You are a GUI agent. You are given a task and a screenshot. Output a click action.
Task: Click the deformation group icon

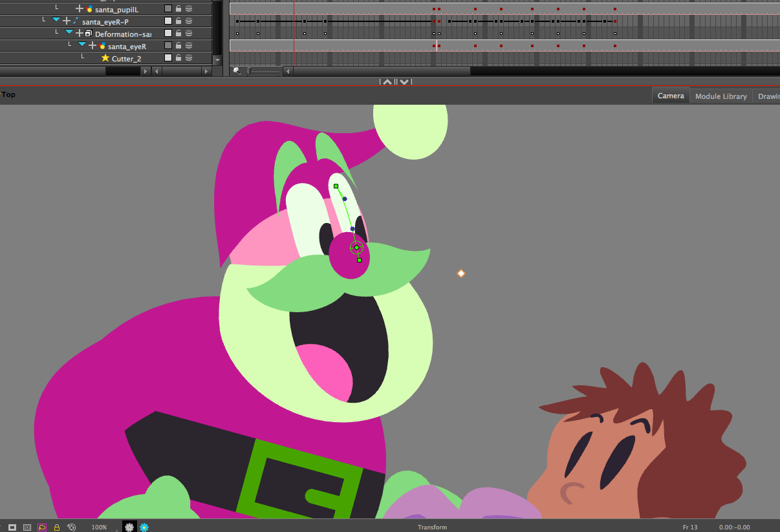89,34
